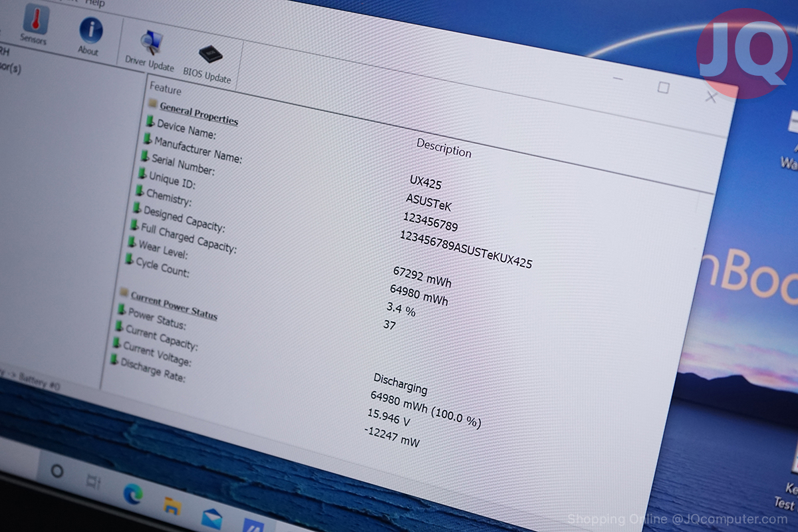Viewport: 798px width, 532px height.
Task: Click the wear level value 3.4 %
Action: pos(401,310)
